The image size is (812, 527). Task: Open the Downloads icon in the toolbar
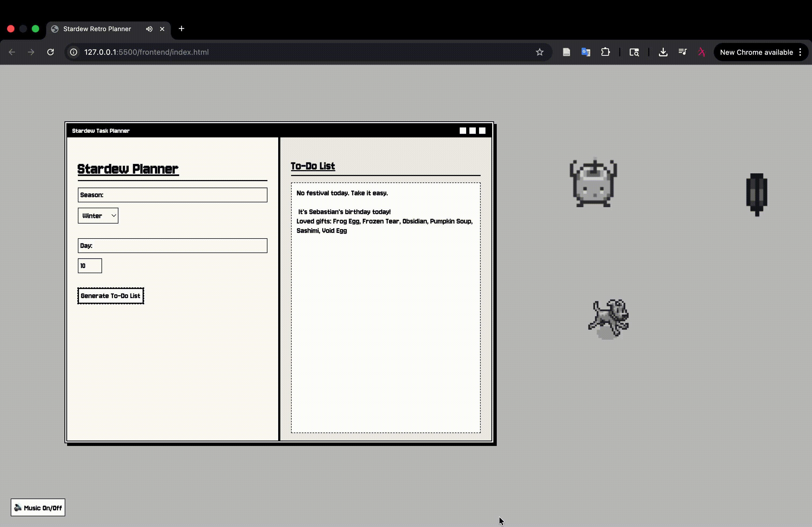[x=663, y=52]
